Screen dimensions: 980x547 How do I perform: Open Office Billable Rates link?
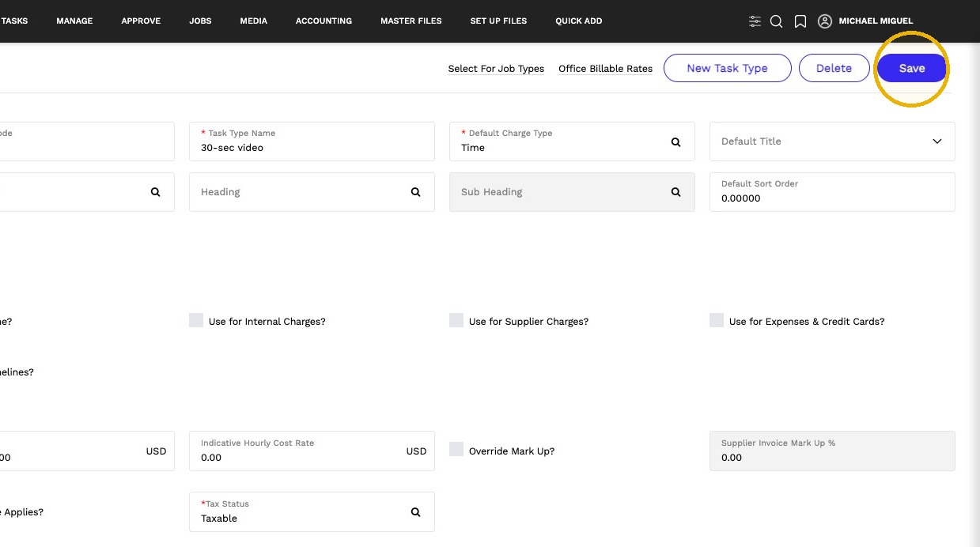point(605,69)
